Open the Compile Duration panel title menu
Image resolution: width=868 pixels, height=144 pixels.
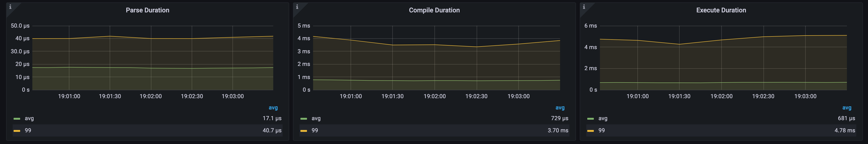434,11
